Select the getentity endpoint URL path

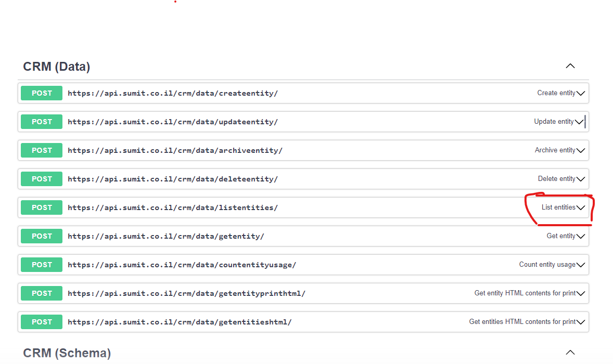click(x=166, y=236)
